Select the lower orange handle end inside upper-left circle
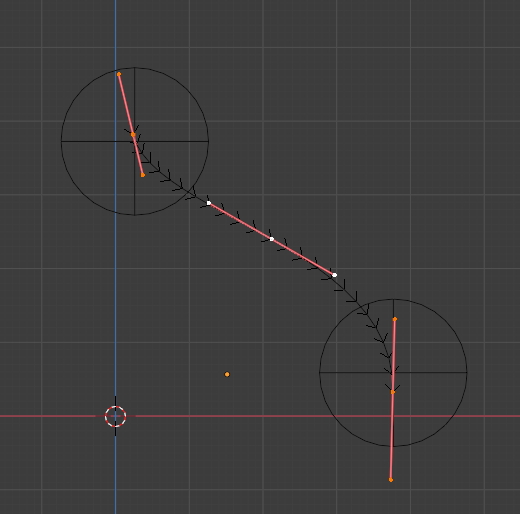 tap(143, 175)
